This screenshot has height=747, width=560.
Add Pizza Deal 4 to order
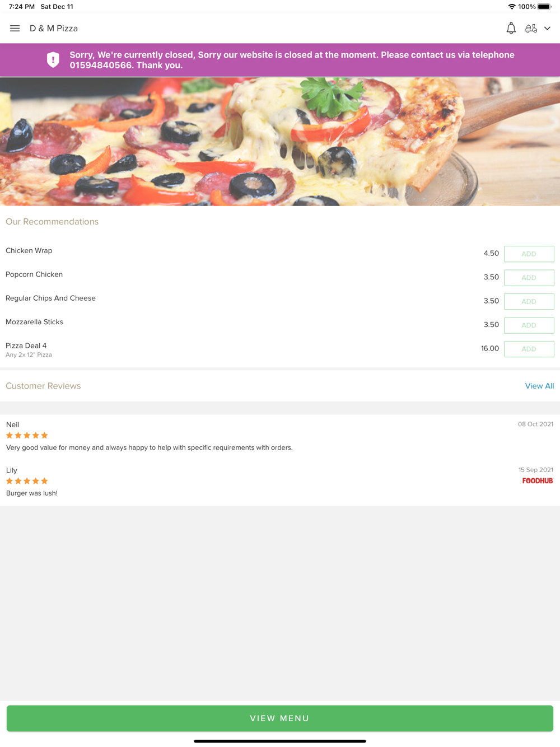[x=529, y=349]
